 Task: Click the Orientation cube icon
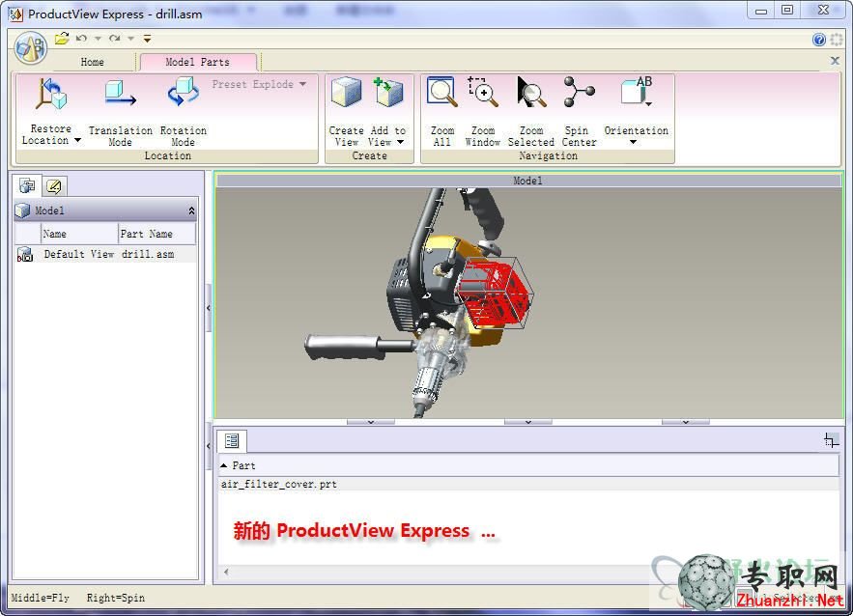(636, 93)
